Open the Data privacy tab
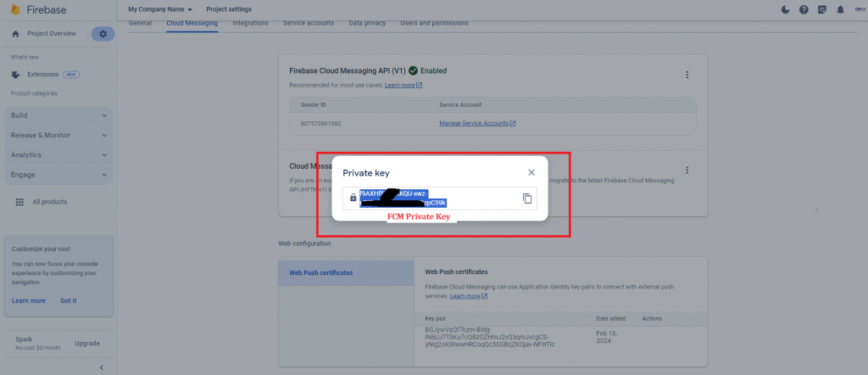This screenshot has width=868, height=375. coord(367,23)
